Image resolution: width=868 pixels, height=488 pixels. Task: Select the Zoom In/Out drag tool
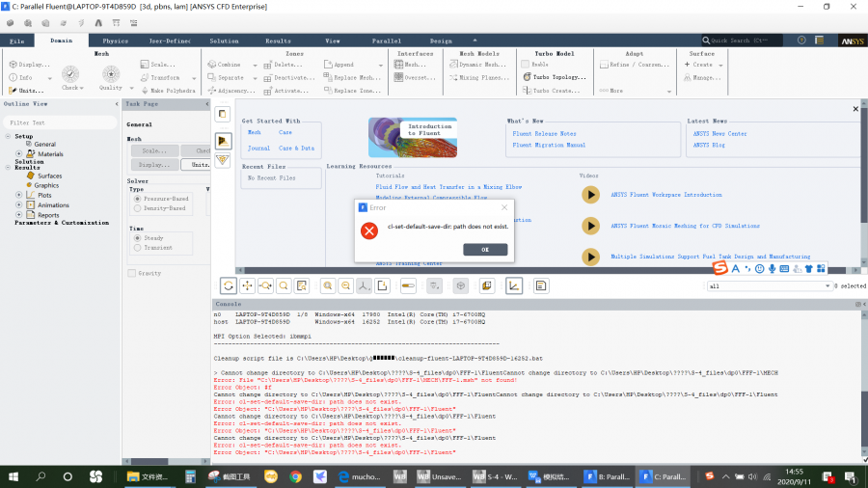[265, 286]
